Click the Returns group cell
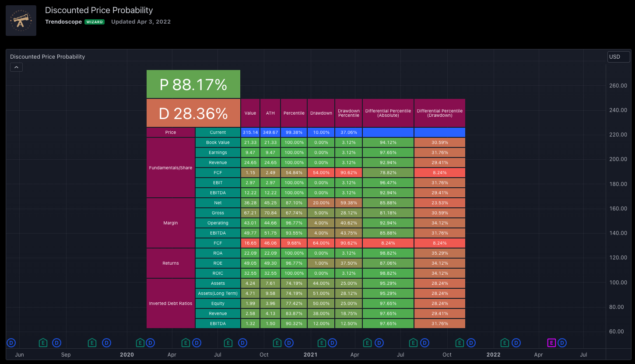The width and height of the screenshot is (635, 364). coord(171,263)
